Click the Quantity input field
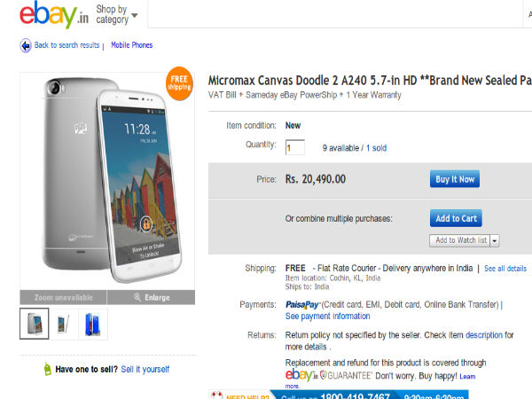 pos(295,148)
